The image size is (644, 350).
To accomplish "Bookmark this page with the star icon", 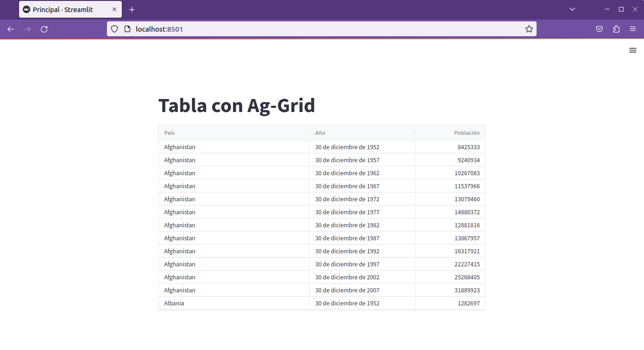I will (x=529, y=29).
